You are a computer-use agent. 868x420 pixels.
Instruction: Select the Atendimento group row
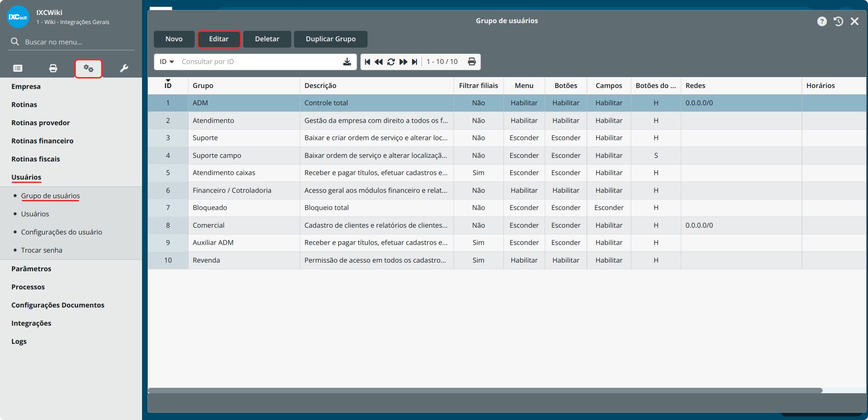click(507, 121)
